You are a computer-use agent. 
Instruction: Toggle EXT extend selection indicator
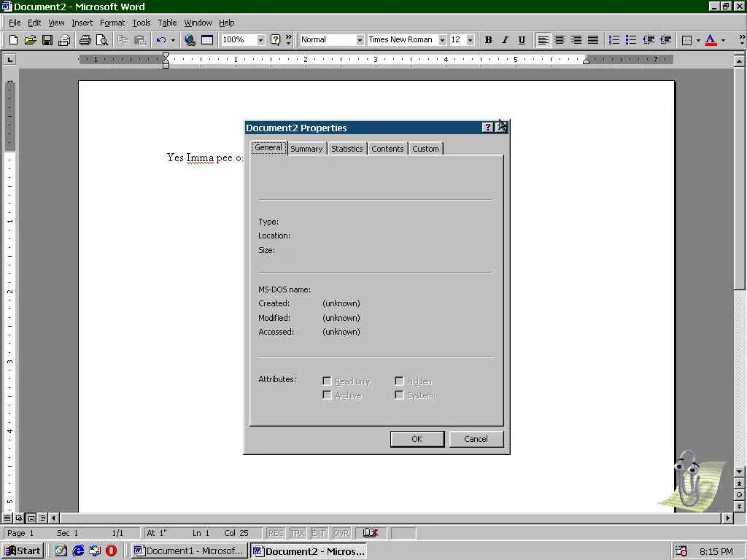click(318, 533)
